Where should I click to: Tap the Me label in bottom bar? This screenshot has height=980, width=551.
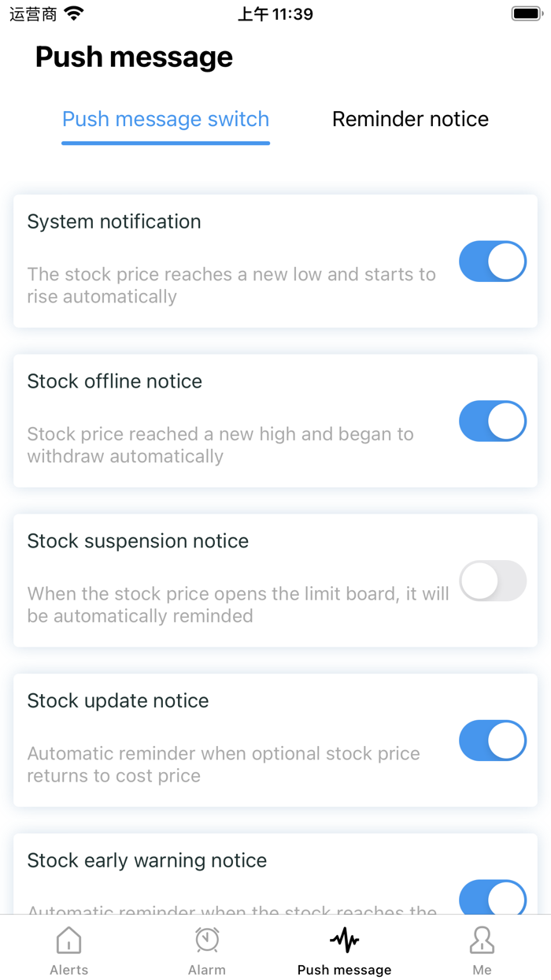pos(482,970)
